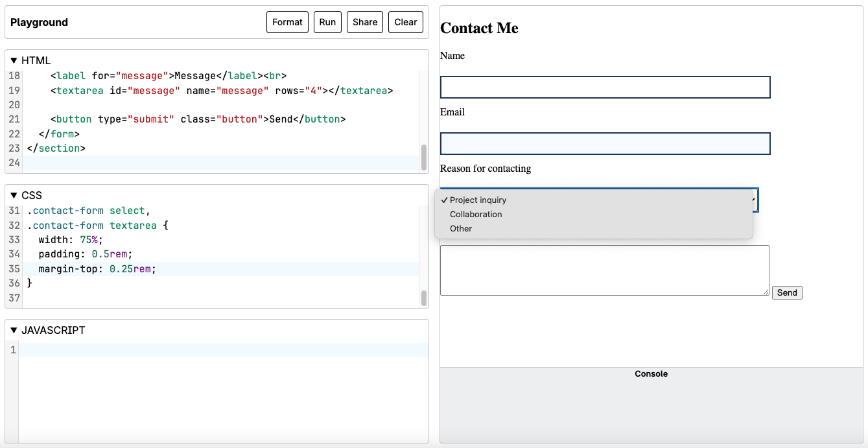Click the HTML panel title
The width and height of the screenshot is (868, 448).
coord(36,61)
